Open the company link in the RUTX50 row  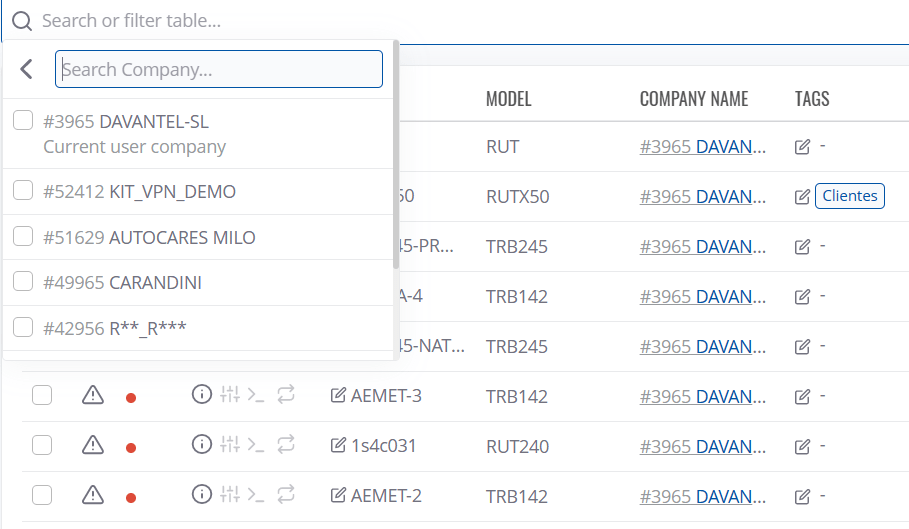pyautogui.click(x=703, y=197)
